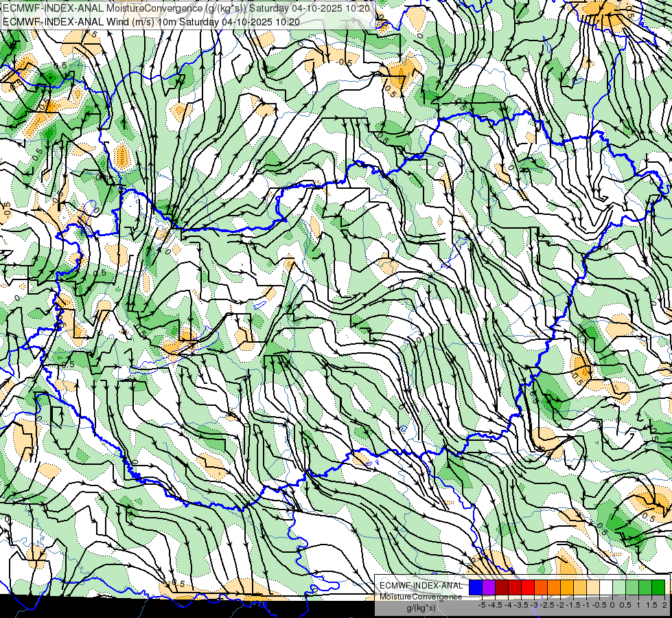The image size is (672, 618).
Task: Pick the pale peach swatch between -1 and -0.5
Action: point(593,588)
